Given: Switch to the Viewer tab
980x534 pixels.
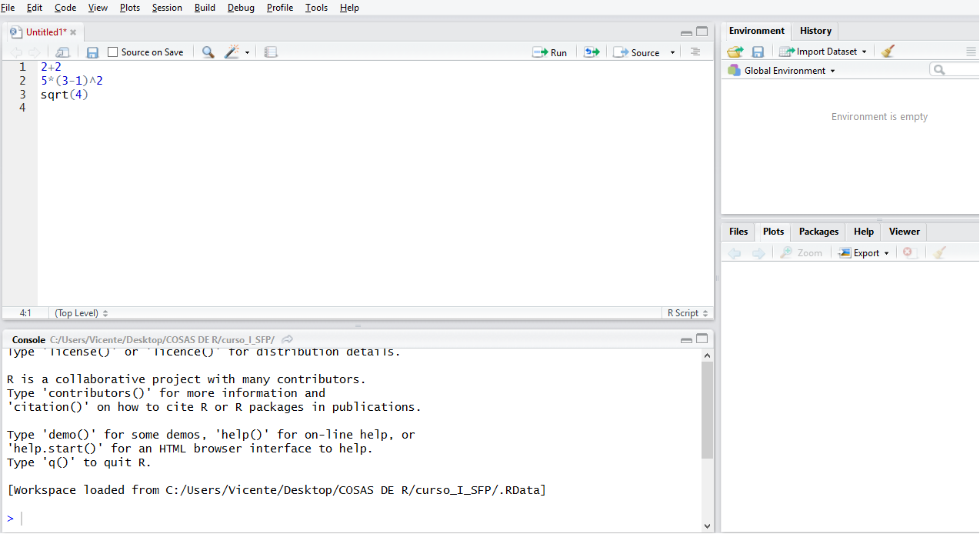Looking at the screenshot, I should pyautogui.click(x=904, y=232).
